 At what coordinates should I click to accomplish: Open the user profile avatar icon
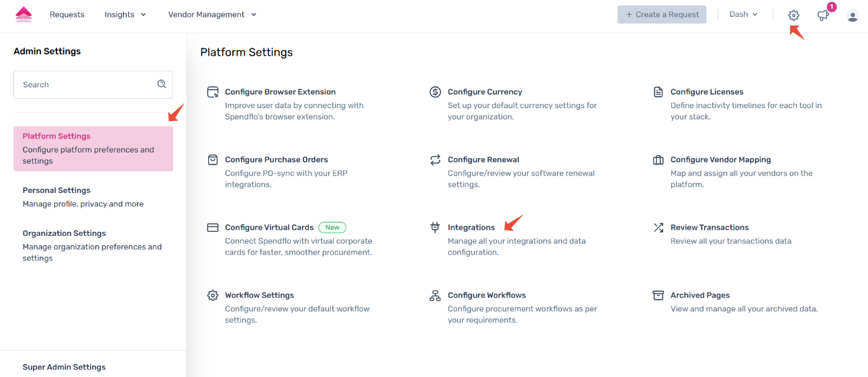(853, 15)
